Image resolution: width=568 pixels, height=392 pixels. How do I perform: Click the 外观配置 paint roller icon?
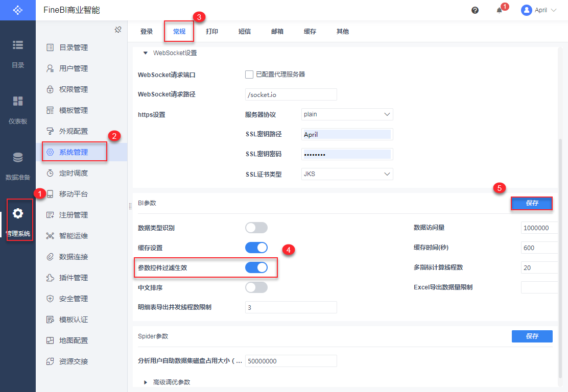click(50, 131)
